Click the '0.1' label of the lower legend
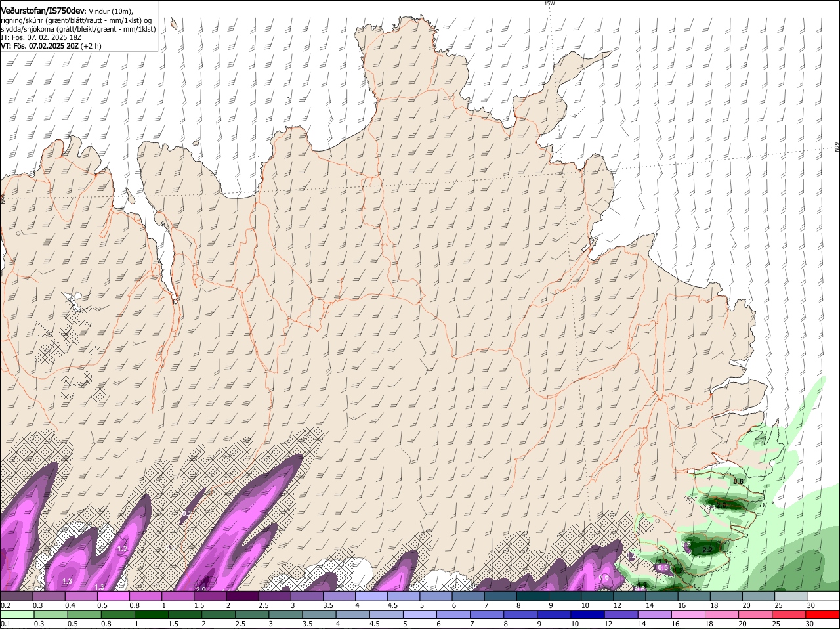 pos(5,624)
